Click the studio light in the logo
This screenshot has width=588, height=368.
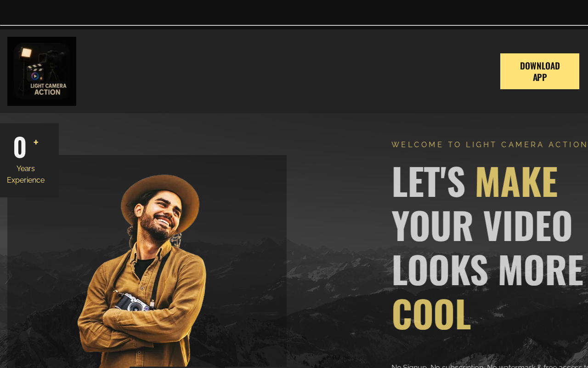tap(26, 52)
